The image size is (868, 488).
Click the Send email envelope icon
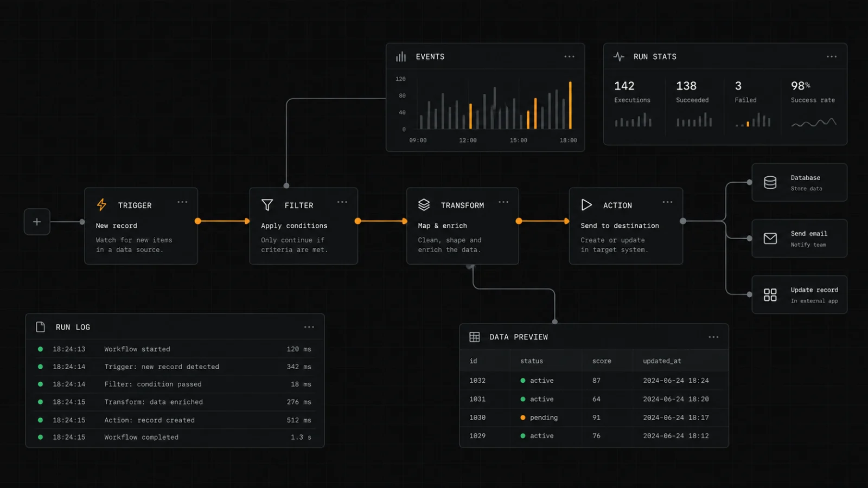pos(770,239)
